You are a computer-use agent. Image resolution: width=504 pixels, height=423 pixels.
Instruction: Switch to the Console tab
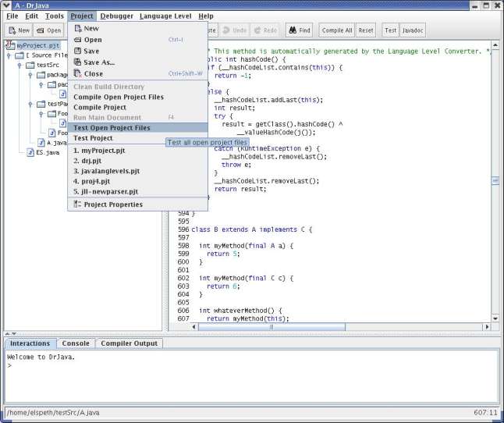pos(76,343)
